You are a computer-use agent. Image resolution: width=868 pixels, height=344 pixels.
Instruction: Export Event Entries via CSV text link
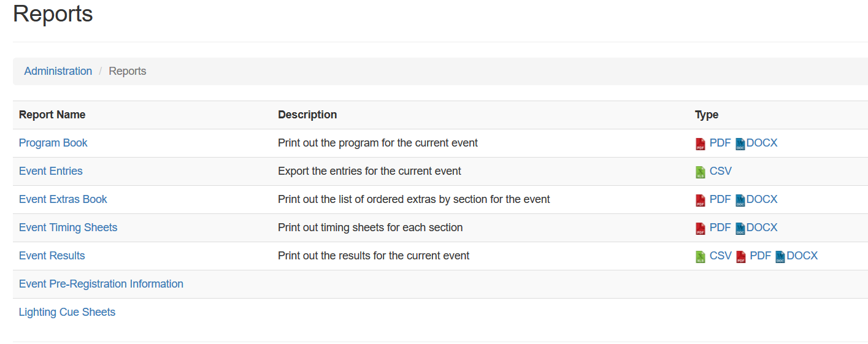721,171
